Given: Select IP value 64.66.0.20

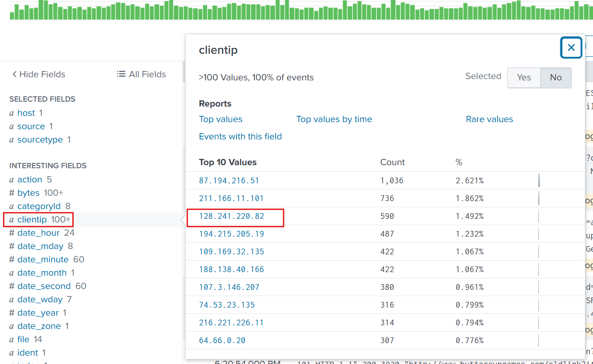Looking at the screenshot, I should (222, 340).
